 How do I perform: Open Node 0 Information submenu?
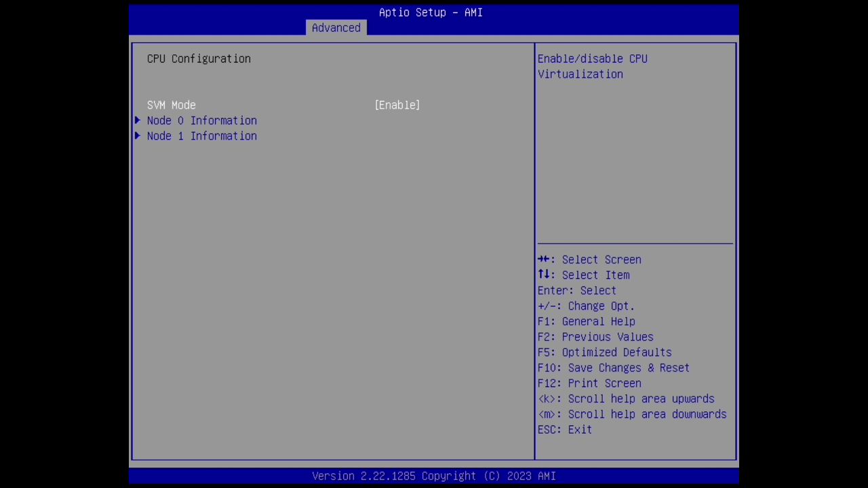(202, 121)
